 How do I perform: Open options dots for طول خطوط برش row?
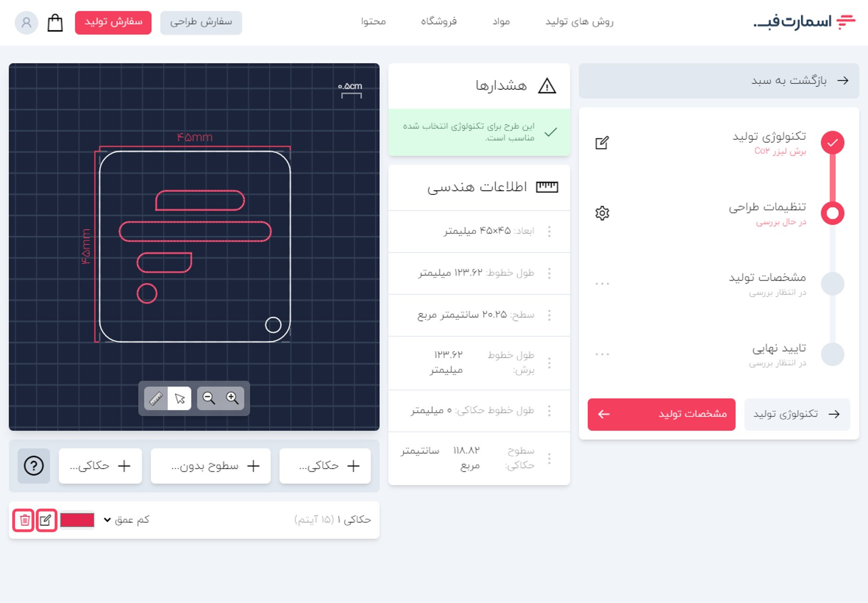(x=549, y=363)
